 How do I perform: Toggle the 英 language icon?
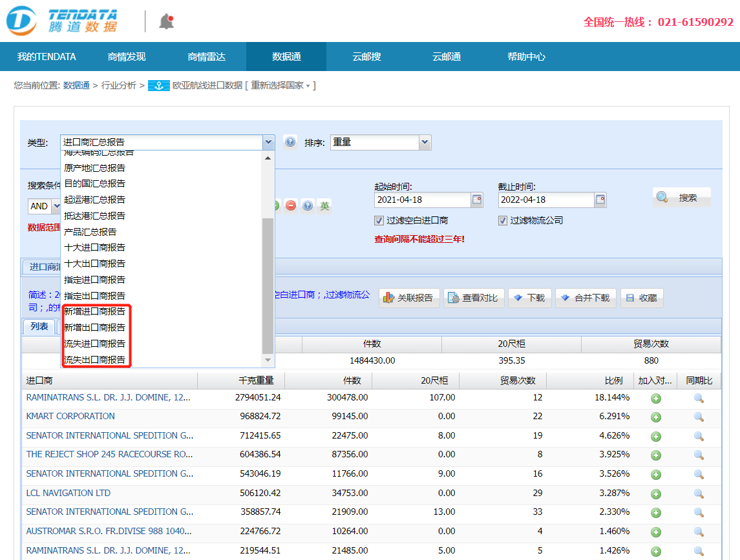(x=324, y=205)
